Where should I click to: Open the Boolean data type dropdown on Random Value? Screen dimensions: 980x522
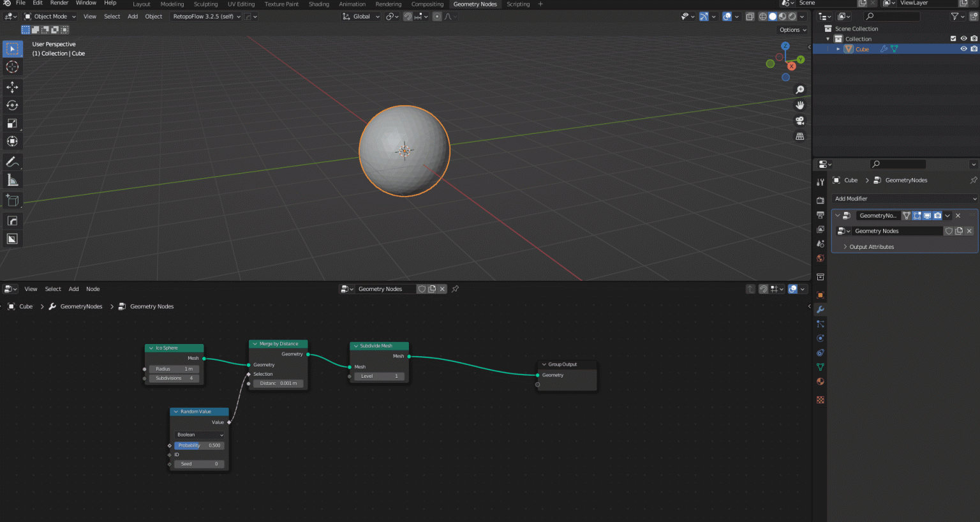(198, 435)
